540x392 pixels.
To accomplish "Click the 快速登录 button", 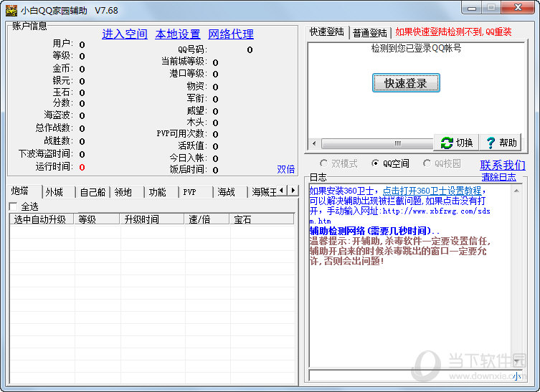I will pos(406,83).
